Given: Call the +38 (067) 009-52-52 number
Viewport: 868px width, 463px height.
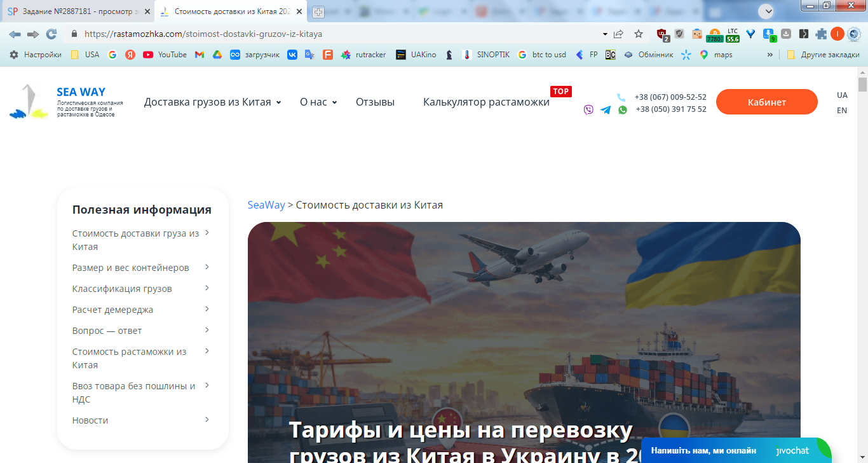Looking at the screenshot, I should pyautogui.click(x=670, y=97).
